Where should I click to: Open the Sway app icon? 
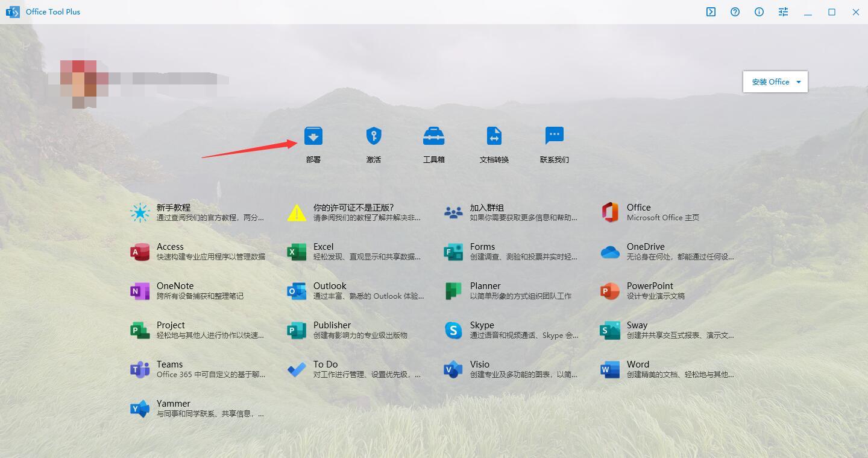(610, 330)
